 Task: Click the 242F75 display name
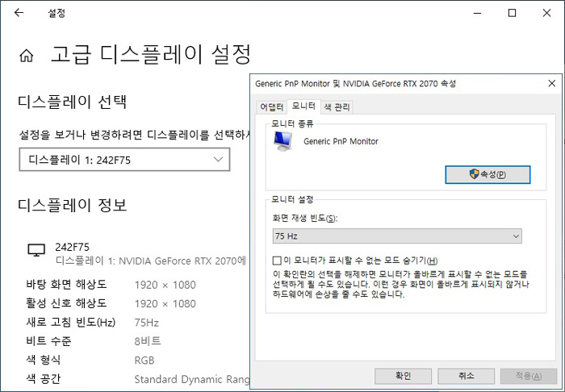[x=72, y=247]
